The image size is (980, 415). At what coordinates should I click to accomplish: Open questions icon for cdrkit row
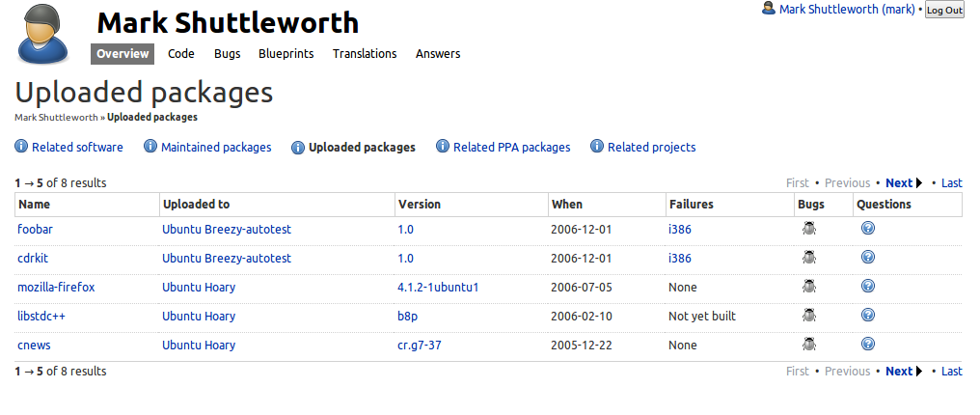[868, 259]
